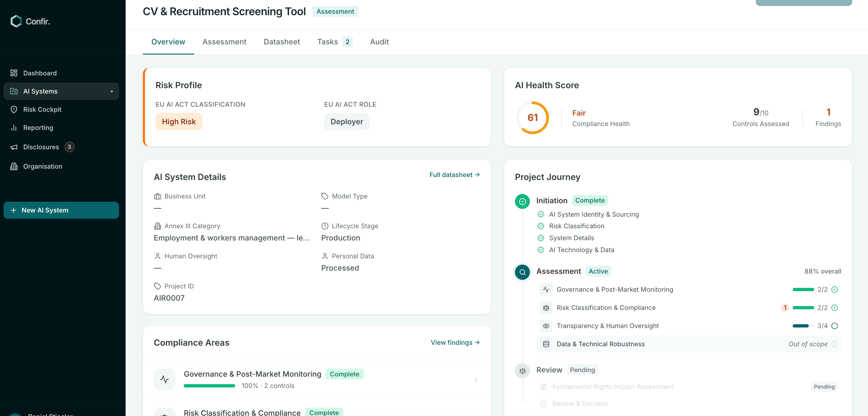
Task: Open the Tasks tab
Action: (x=335, y=42)
